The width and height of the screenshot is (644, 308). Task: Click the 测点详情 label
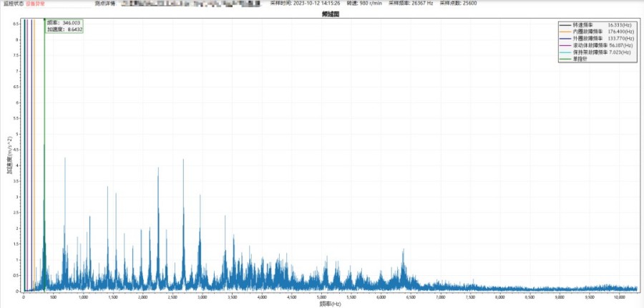click(104, 4)
